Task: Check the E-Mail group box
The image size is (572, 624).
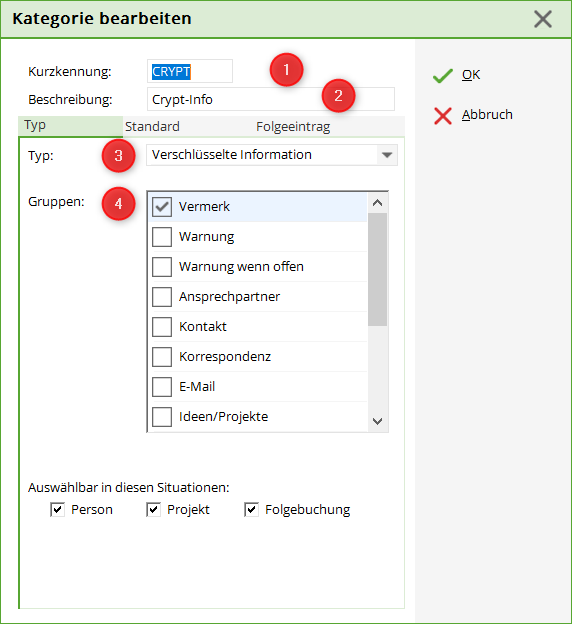Action: 162,387
